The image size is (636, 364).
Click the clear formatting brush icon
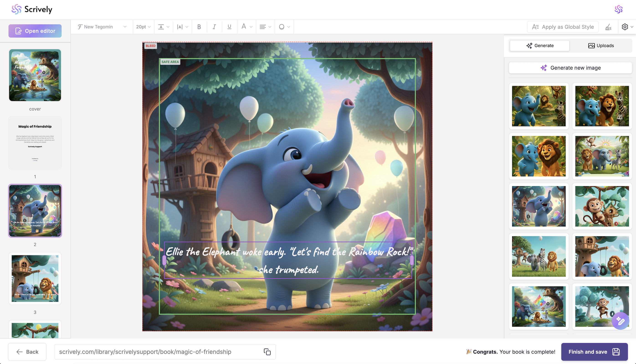(608, 27)
